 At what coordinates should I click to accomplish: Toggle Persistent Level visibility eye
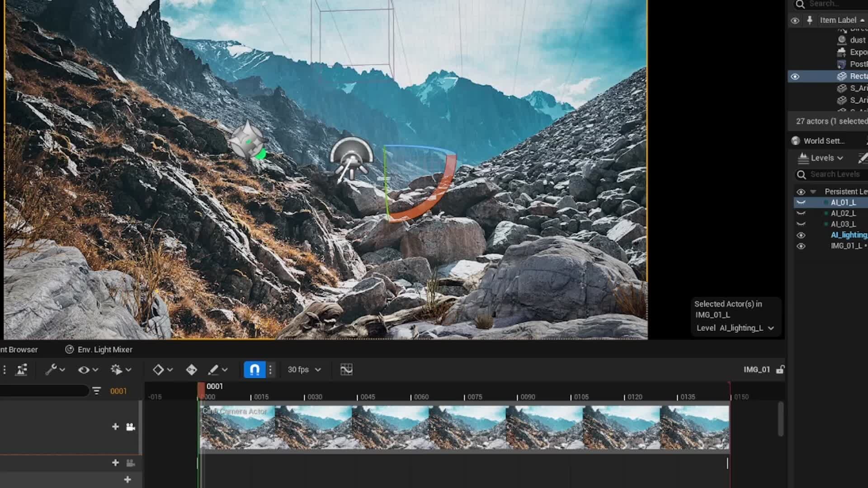coord(801,192)
